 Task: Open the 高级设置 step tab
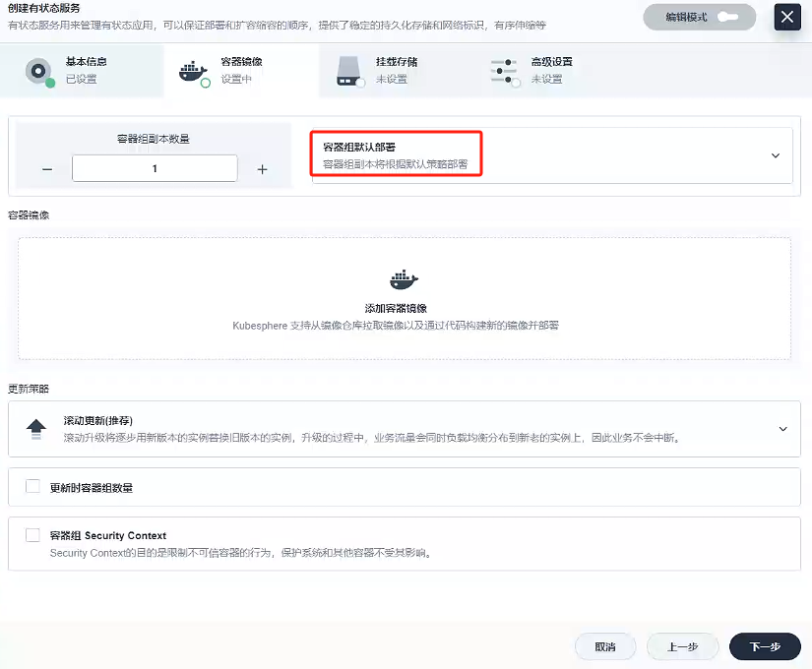click(552, 71)
